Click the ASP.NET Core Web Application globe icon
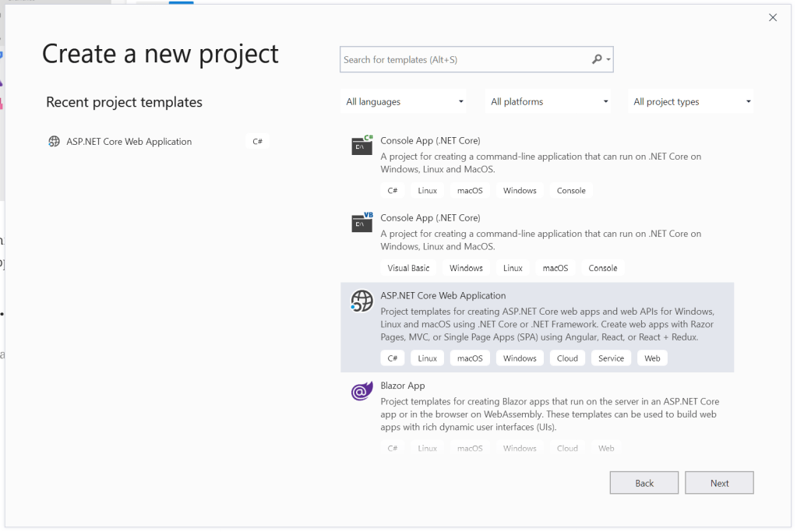The width and height of the screenshot is (797, 532). point(361,301)
